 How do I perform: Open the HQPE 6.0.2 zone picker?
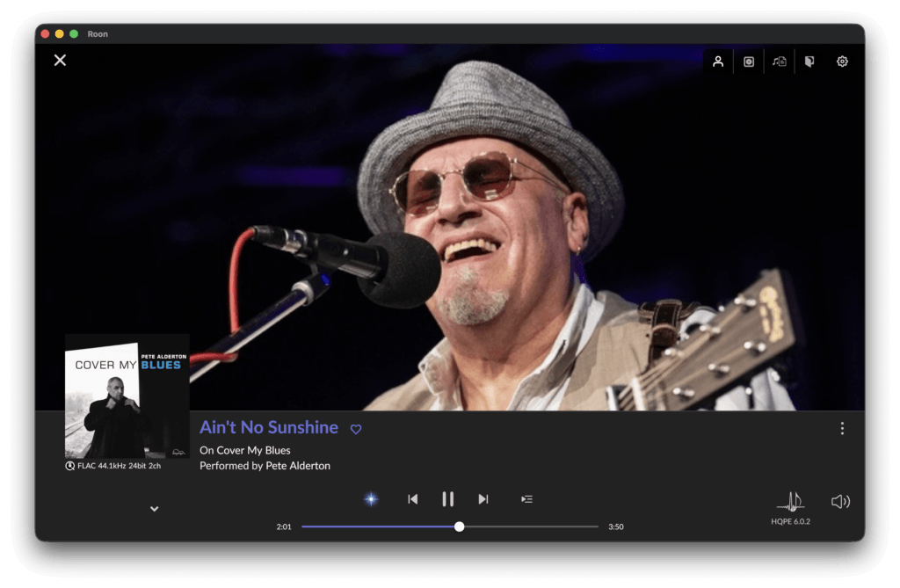click(790, 508)
